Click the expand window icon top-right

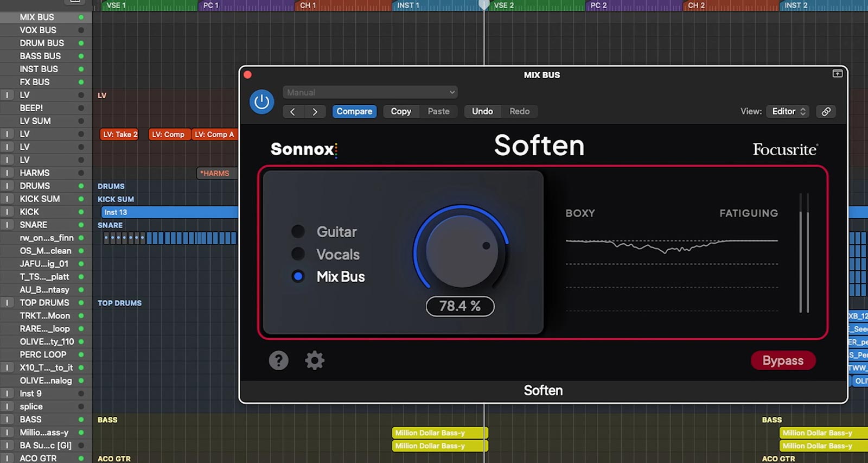[x=837, y=74]
